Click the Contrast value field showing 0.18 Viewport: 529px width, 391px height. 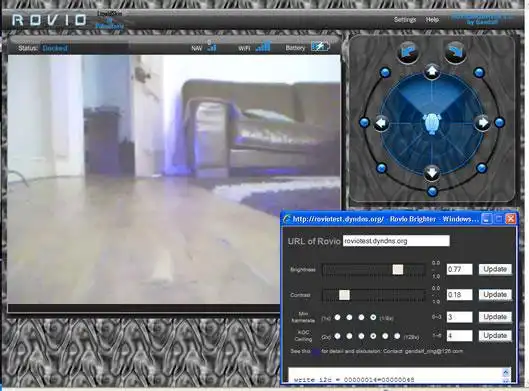click(x=460, y=295)
